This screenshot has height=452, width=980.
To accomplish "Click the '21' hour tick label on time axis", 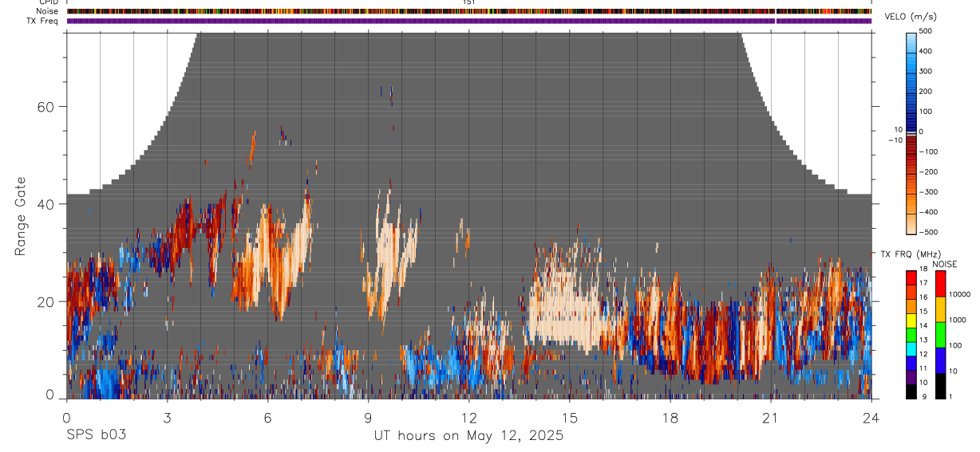I will click(x=771, y=417).
